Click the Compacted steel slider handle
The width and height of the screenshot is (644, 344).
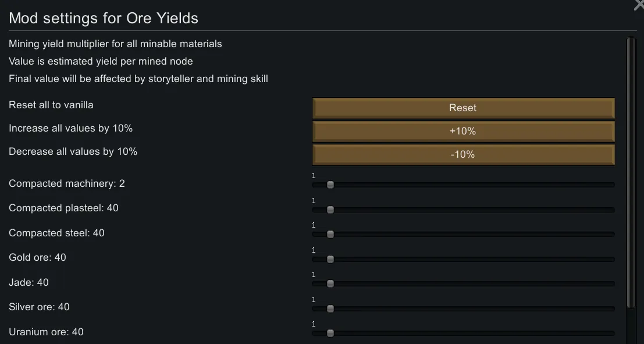click(330, 235)
